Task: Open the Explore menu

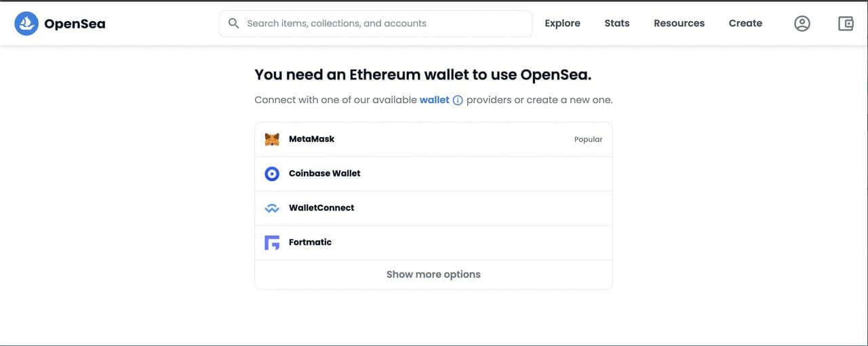Action: pyautogui.click(x=562, y=24)
